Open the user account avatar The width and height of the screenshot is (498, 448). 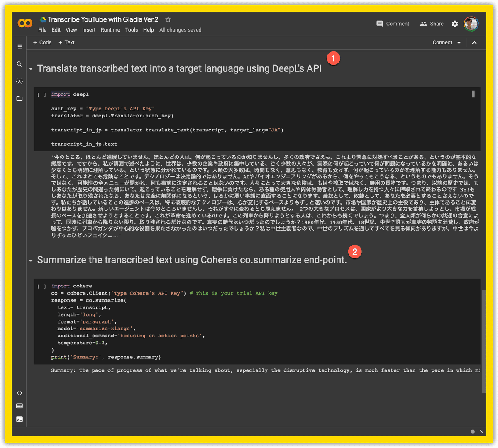click(471, 24)
